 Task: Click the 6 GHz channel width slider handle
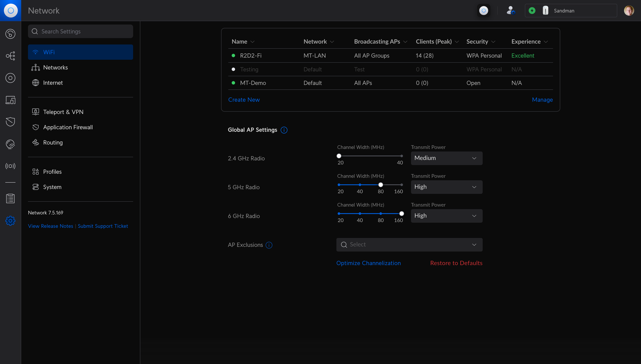coord(402,214)
